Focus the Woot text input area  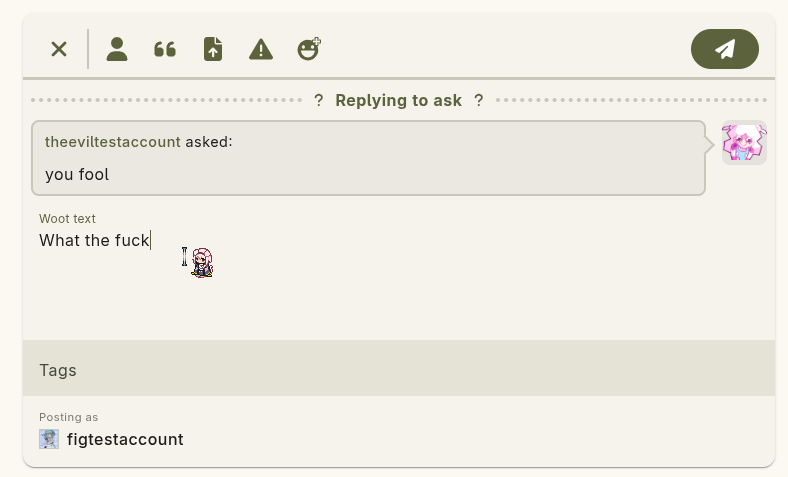click(x=399, y=271)
